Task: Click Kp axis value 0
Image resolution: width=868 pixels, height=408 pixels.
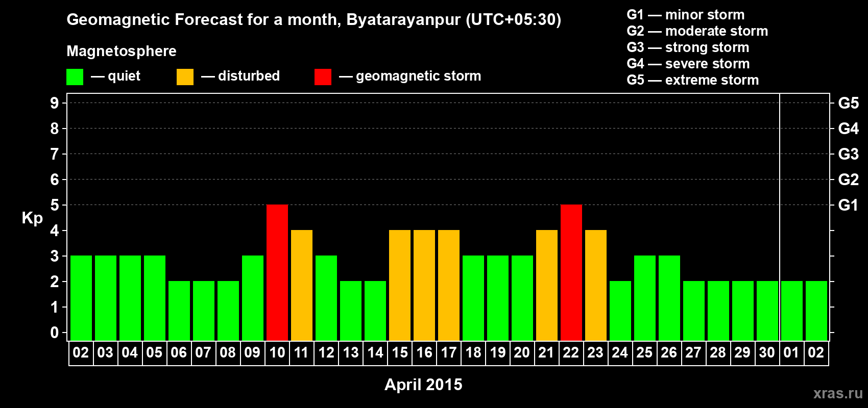Action: (55, 333)
